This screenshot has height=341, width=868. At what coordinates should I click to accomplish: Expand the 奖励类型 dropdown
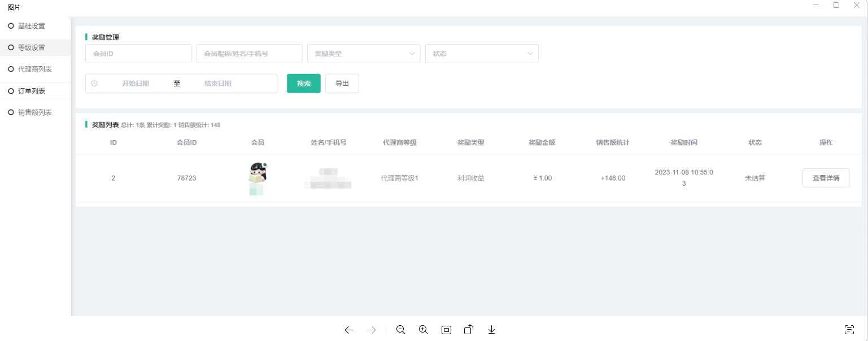click(x=364, y=54)
